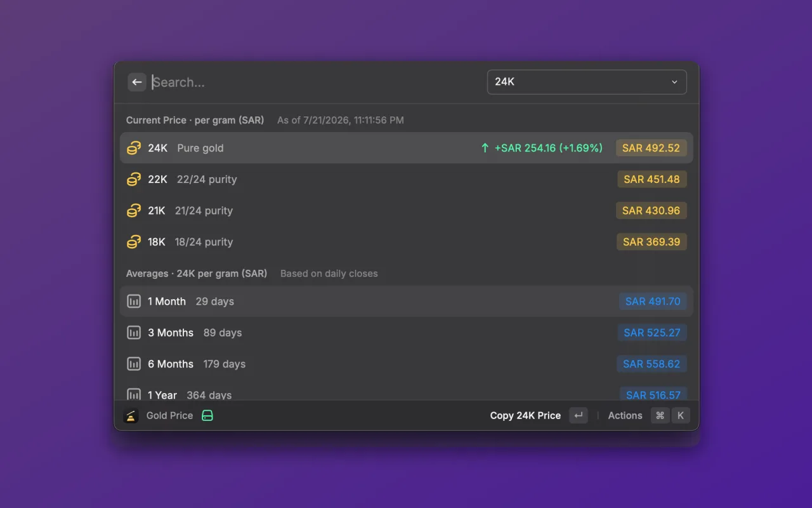
Task: Click the SAR 369.39 price tag
Action: click(x=652, y=242)
